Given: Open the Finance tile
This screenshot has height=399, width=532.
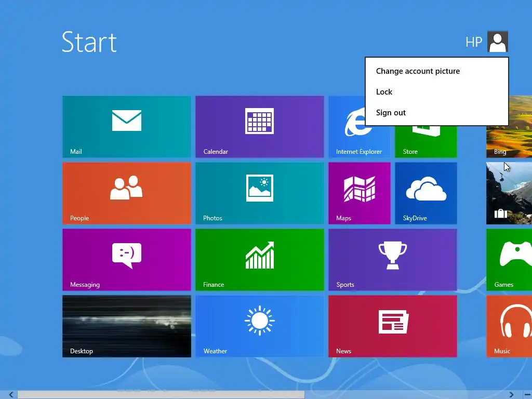Looking at the screenshot, I should click(x=260, y=260).
